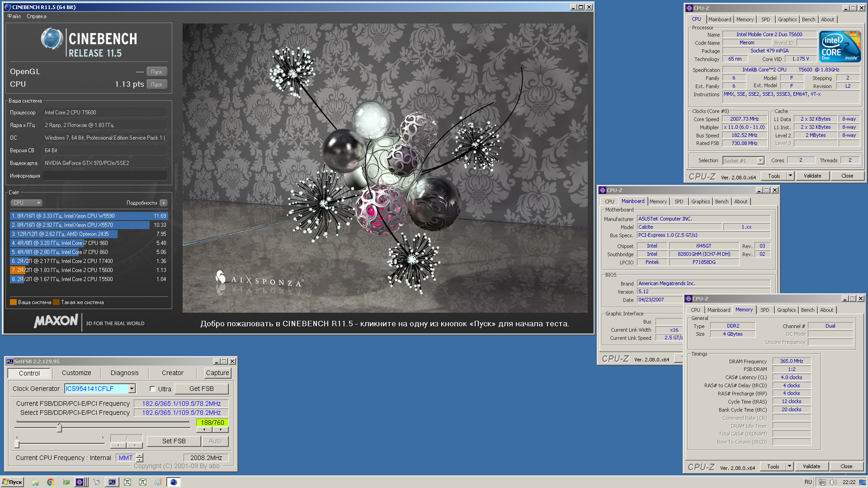Open Tools dropdown arrow in CPU-Z CPU window
The image size is (868, 488).
790,176
